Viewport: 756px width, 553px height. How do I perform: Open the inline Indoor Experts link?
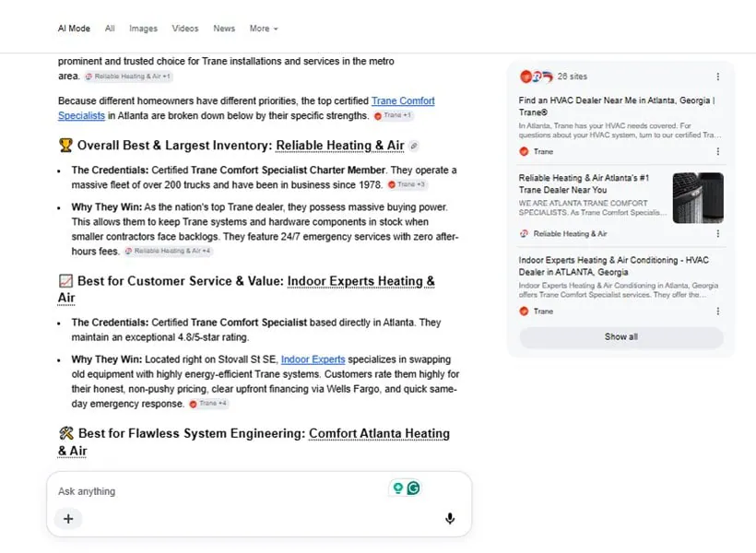click(x=313, y=359)
